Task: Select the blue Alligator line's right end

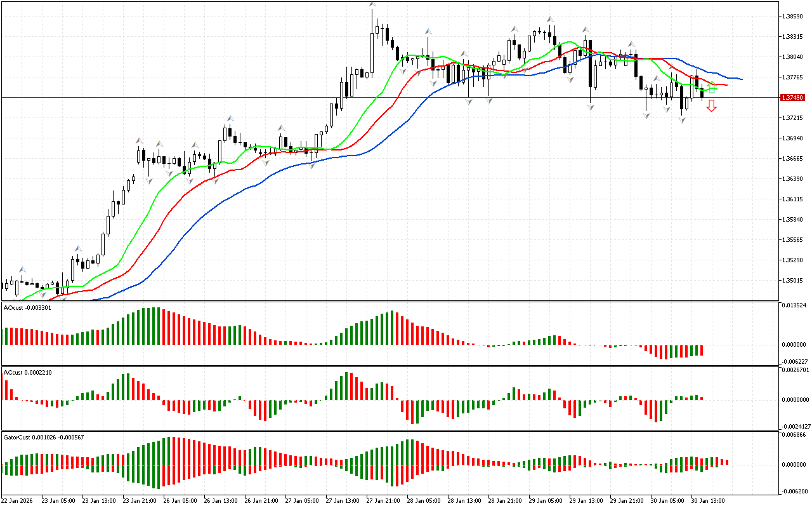Action: pyautogui.click(x=741, y=79)
